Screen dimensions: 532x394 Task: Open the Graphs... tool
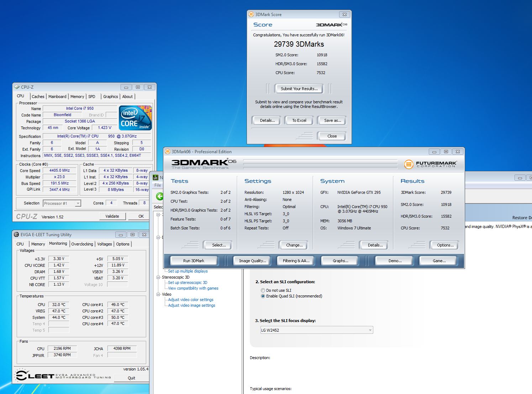pos(340,261)
